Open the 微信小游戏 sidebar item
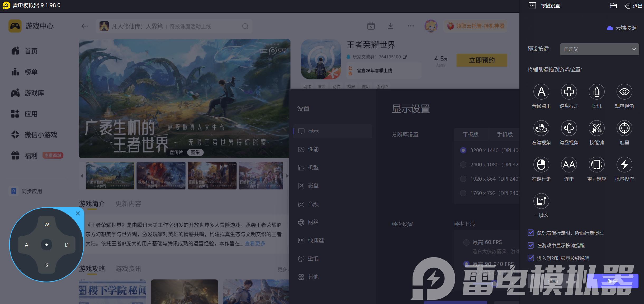 tap(34, 135)
